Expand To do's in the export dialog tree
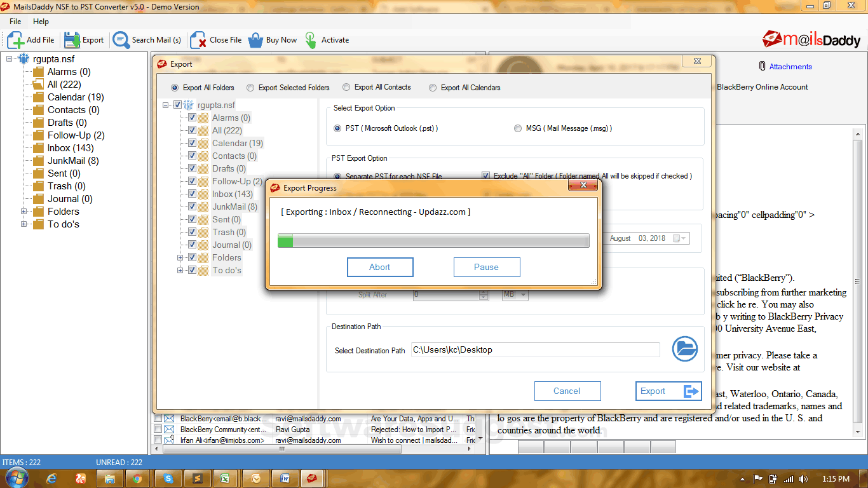868x488 pixels. coord(180,270)
